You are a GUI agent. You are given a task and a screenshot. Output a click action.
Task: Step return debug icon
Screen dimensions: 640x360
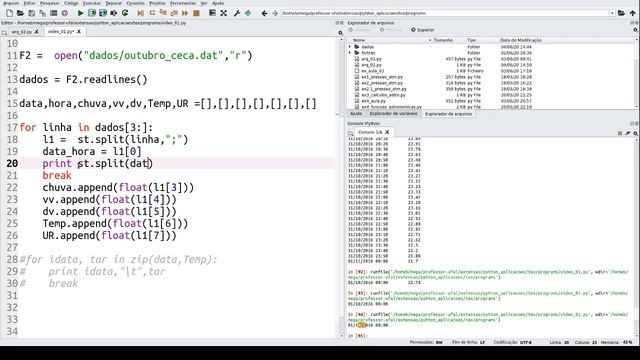tap(174, 13)
